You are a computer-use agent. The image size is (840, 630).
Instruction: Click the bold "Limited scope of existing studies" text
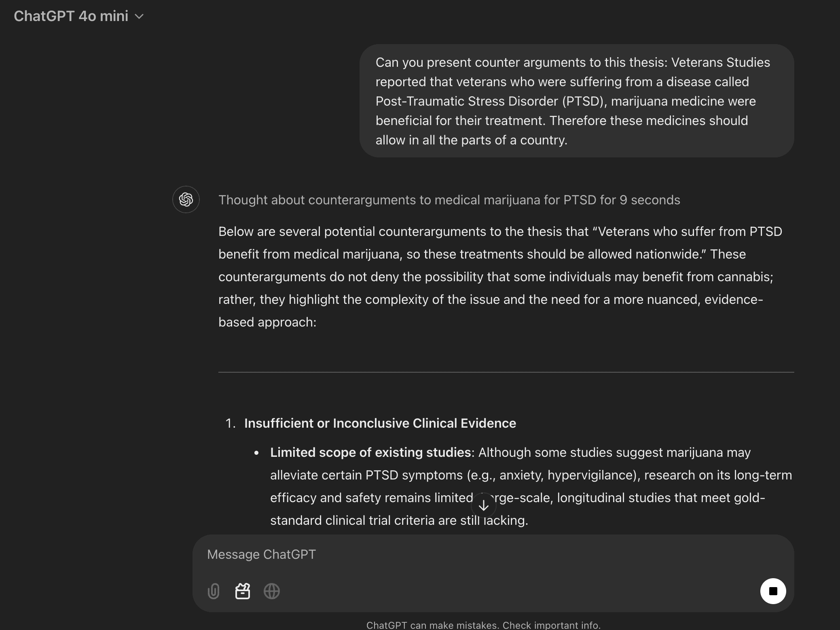coord(370,452)
